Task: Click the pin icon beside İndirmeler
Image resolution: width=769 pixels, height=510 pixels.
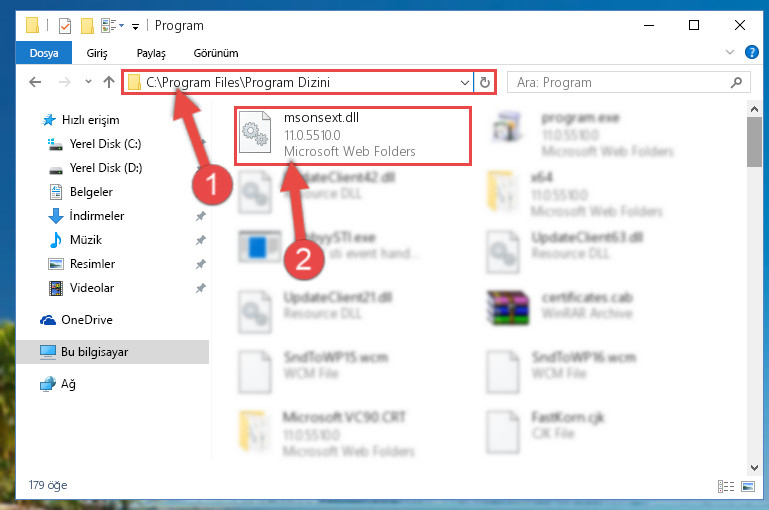Action: tap(200, 216)
